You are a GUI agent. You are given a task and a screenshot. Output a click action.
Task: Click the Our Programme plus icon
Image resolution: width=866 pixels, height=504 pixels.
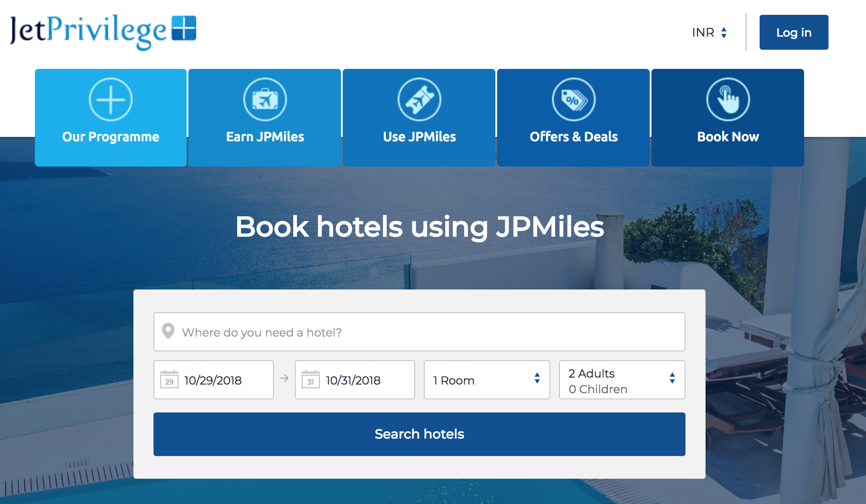(x=110, y=99)
